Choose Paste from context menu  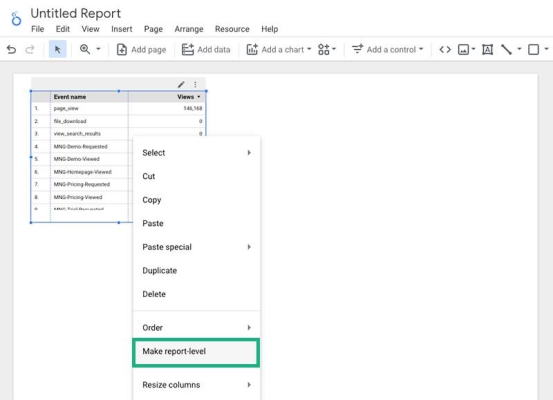(x=196, y=223)
